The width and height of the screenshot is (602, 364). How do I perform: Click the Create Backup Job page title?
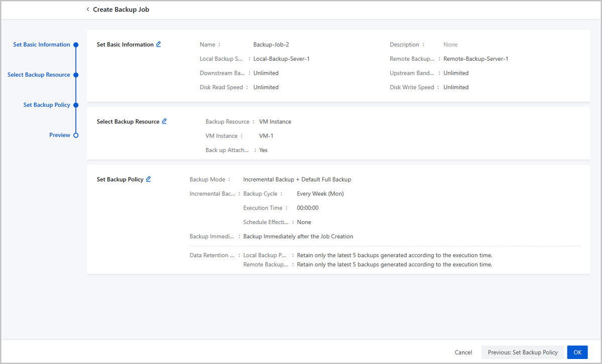tap(121, 10)
